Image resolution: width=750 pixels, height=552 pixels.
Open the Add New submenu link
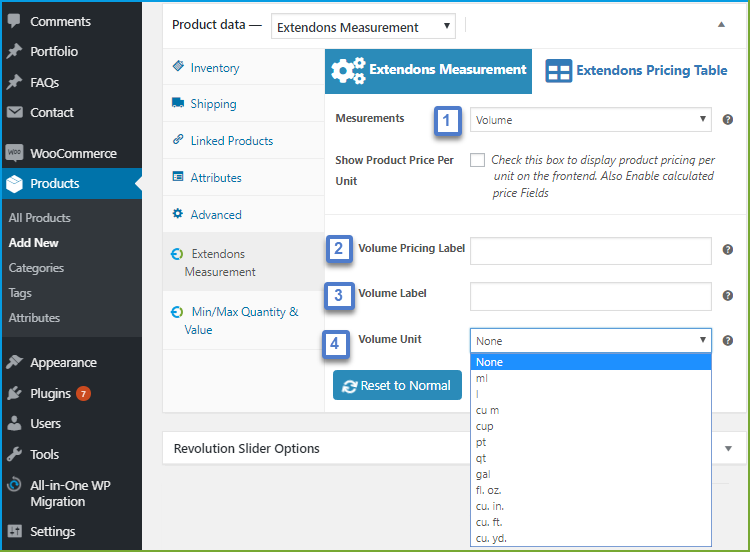point(33,243)
